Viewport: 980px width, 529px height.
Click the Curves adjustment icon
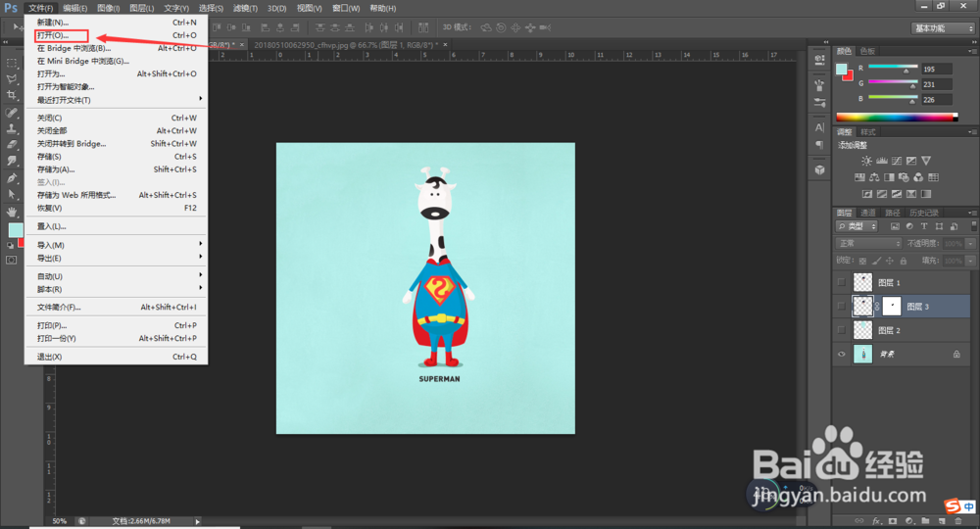(x=897, y=161)
